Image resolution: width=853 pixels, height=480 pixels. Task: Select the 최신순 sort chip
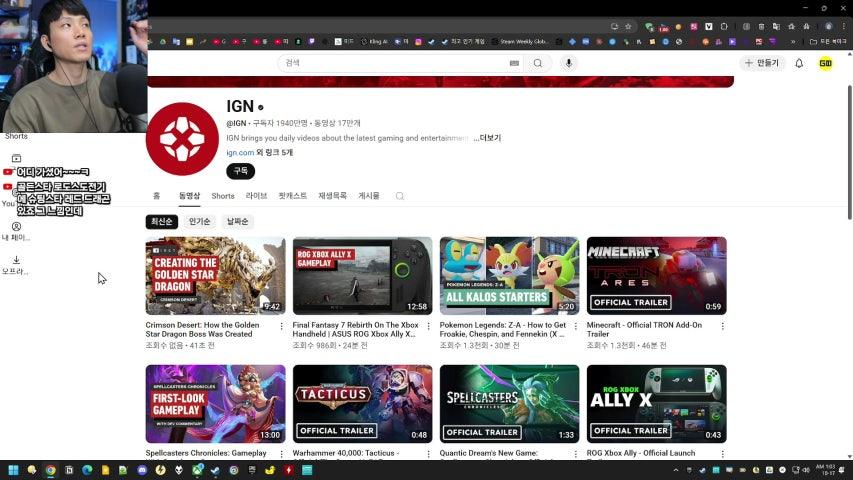point(162,221)
